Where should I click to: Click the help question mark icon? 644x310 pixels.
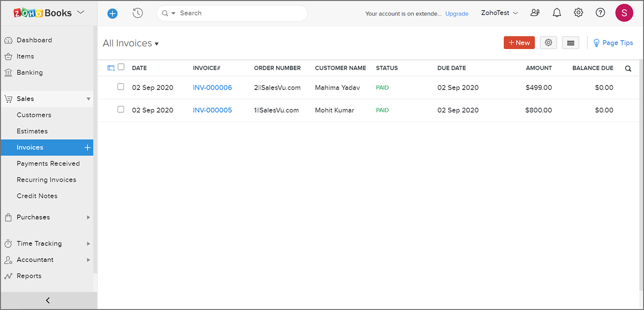[x=600, y=13]
